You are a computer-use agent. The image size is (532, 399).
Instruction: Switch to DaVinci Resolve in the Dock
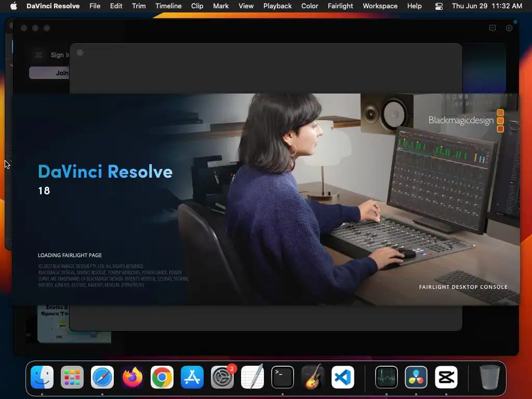click(416, 377)
